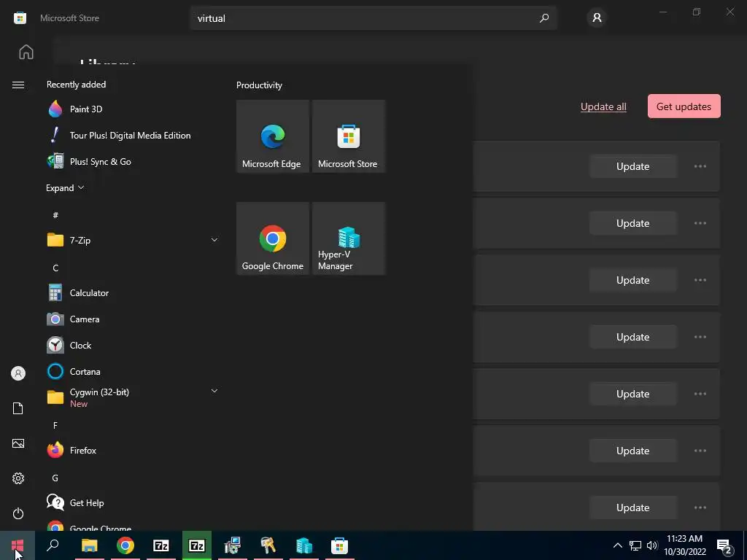Image resolution: width=747 pixels, height=560 pixels.
Task: Click the Store search box containing virtual
Action: pyautogui.click(x=373, y=18)
